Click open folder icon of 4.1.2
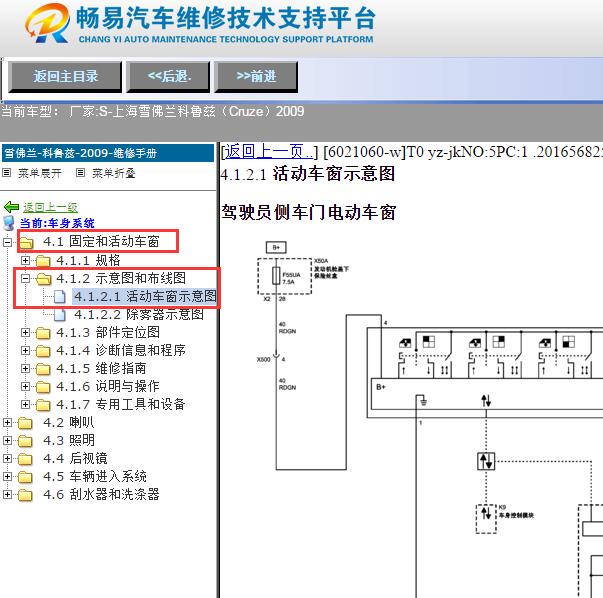Image resolution: width=603 pixels, height=598 pixels. tap(43, 279)
